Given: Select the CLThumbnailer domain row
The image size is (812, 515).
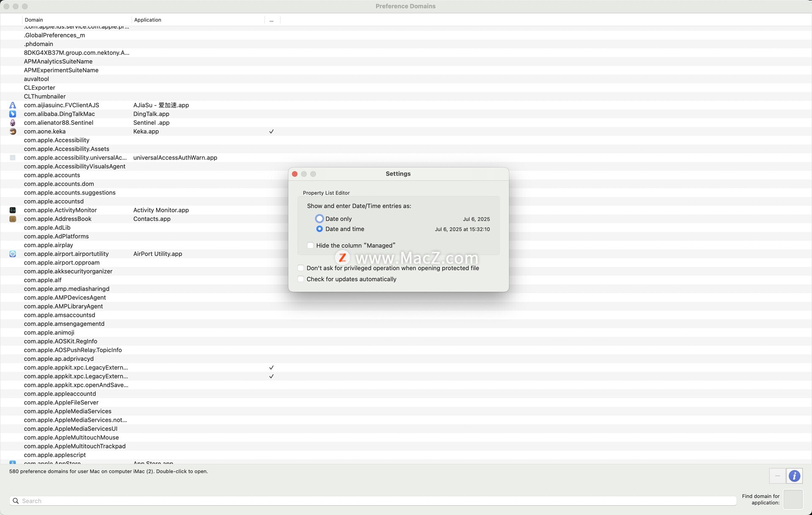Looking at the screenshot, I should [406, 96].
